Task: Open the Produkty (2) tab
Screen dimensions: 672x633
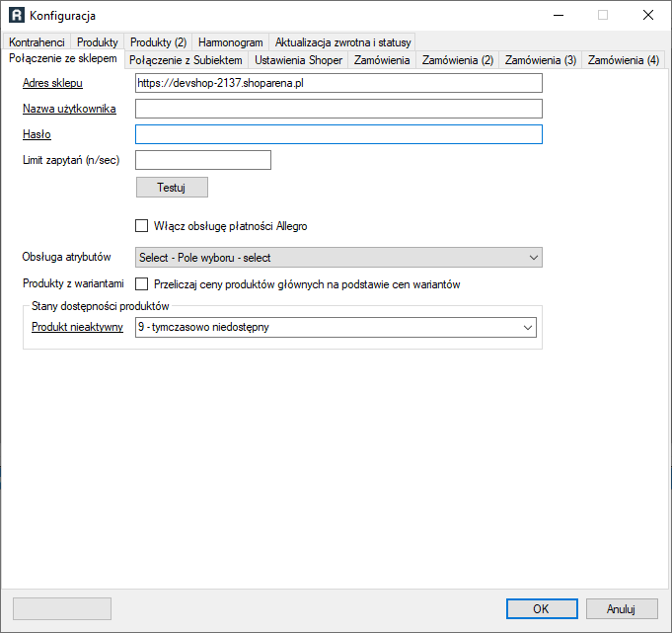Action: pos(158,42)
